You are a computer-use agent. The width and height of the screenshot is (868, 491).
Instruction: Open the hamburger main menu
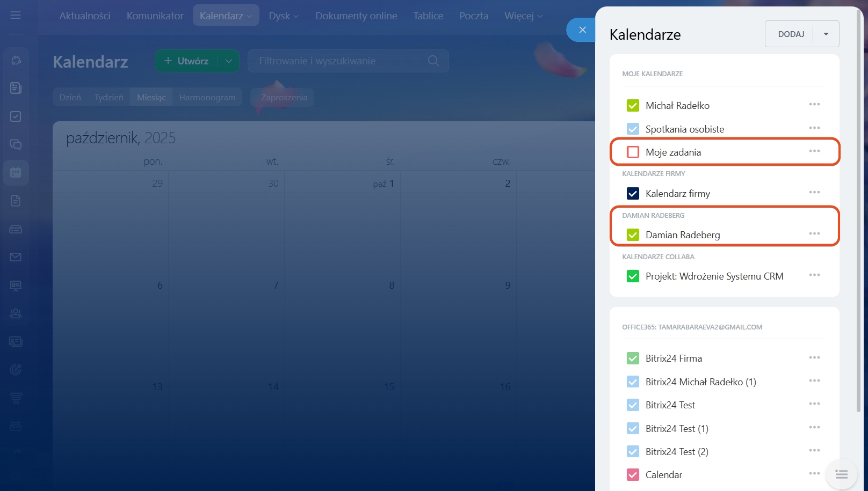[16, 15]
